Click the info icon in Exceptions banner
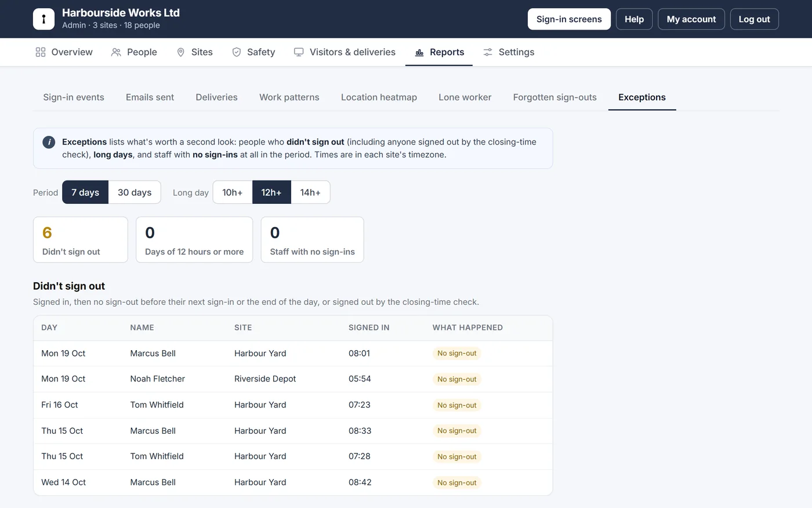Screen dimensions: 812x508 click(x=49, y=142)
